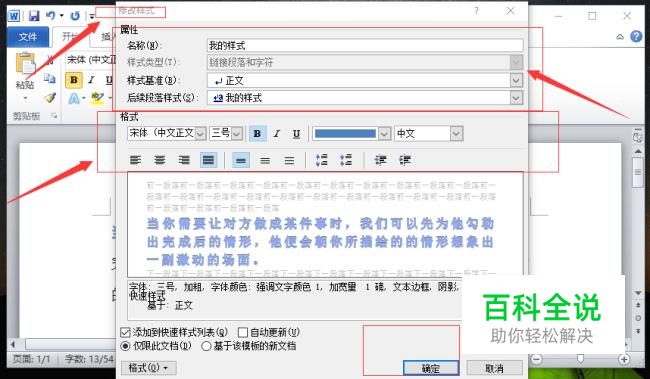Click the zoom in plus button
Image resolution: width=650 pixels, height=379 pixels.
tap(623, 359)
